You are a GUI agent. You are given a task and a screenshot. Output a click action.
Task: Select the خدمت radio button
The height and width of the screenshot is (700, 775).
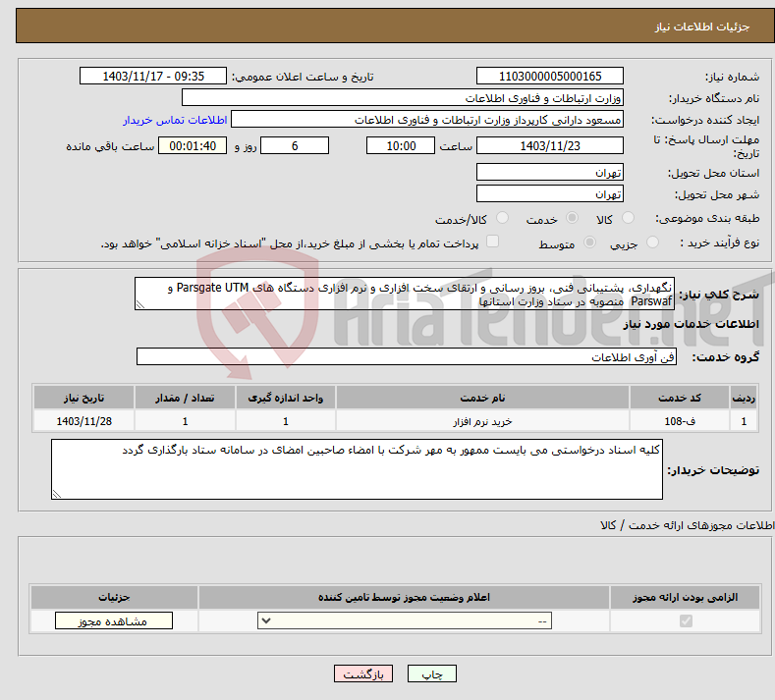[572, 218]
